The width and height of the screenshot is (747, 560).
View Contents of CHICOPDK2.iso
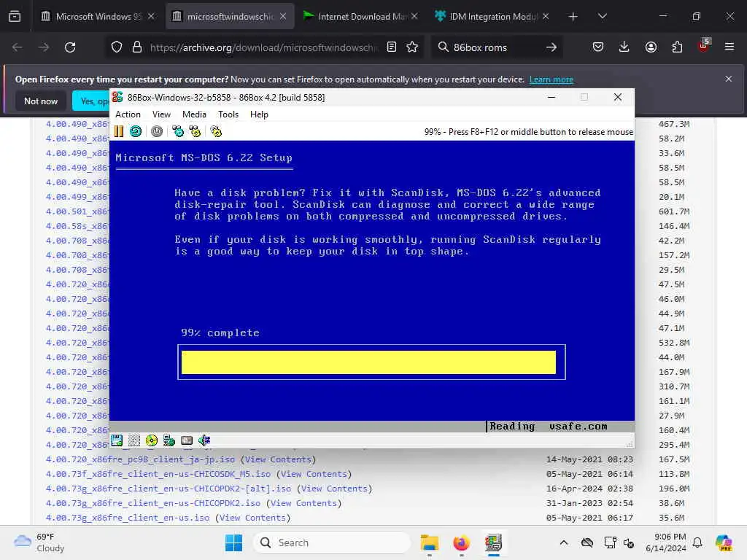pos(304,503)
